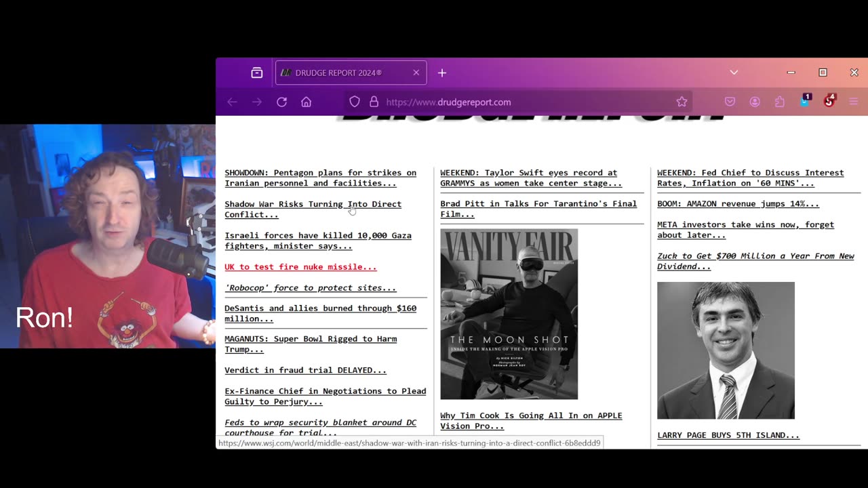Open Taylor Swift eyes record at GRAMMYS link
868x488 pixels.
click(x=531, y=178)
